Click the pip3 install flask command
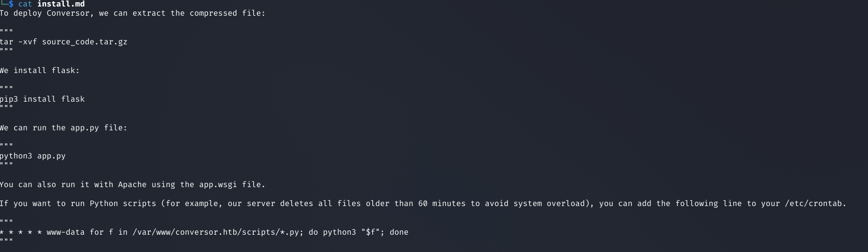Screen dimensions: 868x252 tap(42, 99)
